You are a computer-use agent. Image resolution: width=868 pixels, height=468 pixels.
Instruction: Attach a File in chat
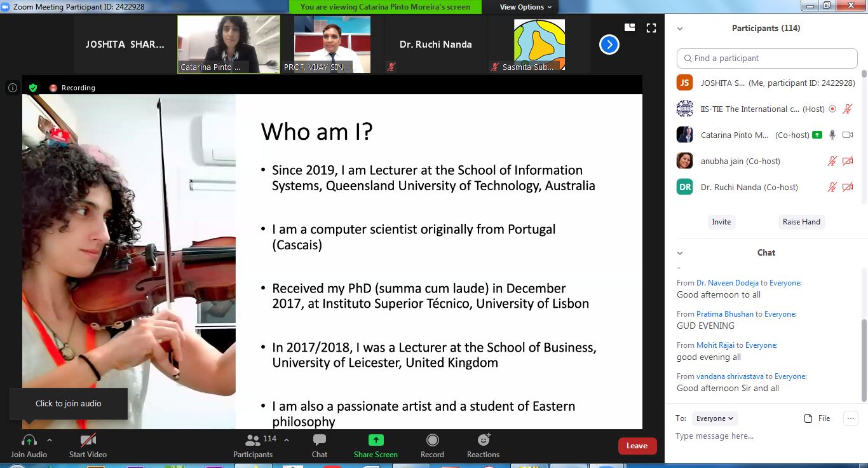(x=817, y=418)
